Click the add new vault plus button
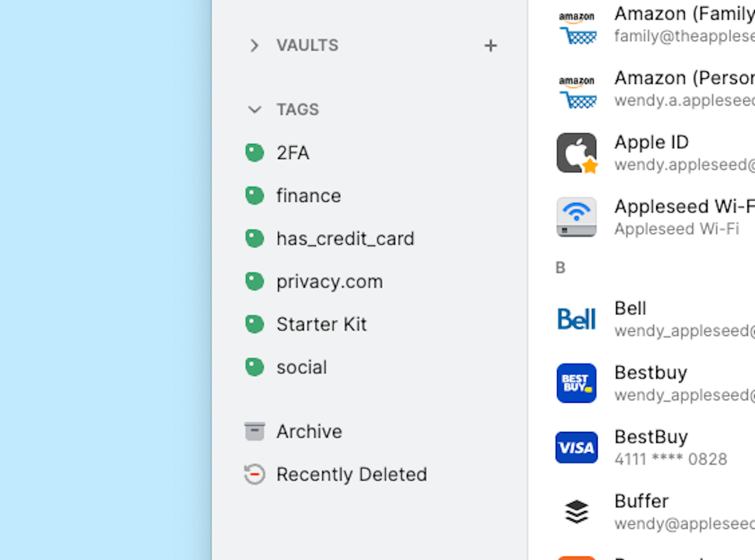Image resolution: width=755 pixels, height=560 pixels. click(x=490, y=45)
